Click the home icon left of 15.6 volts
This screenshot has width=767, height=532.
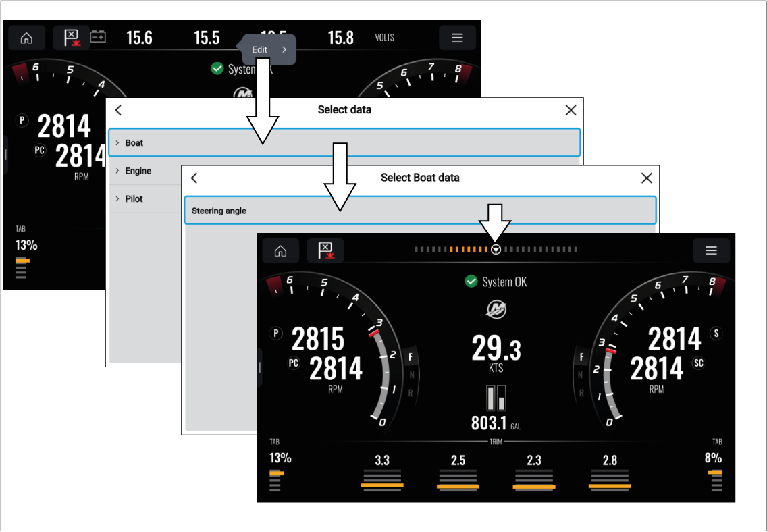click(x=26, y=38)
